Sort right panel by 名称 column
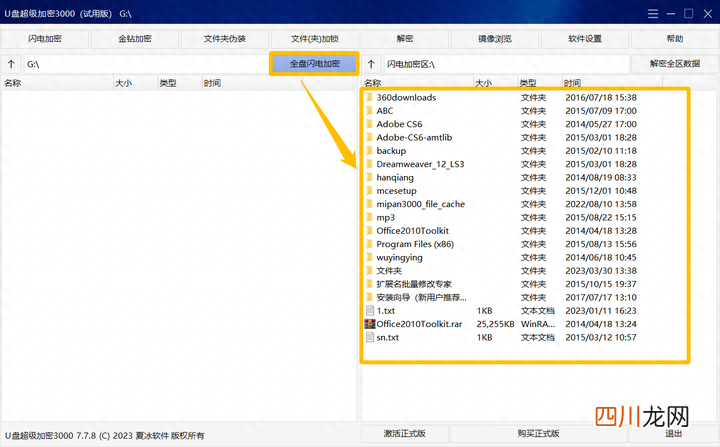Viewport: 720px width, 447px height. (x=417, y=83)
